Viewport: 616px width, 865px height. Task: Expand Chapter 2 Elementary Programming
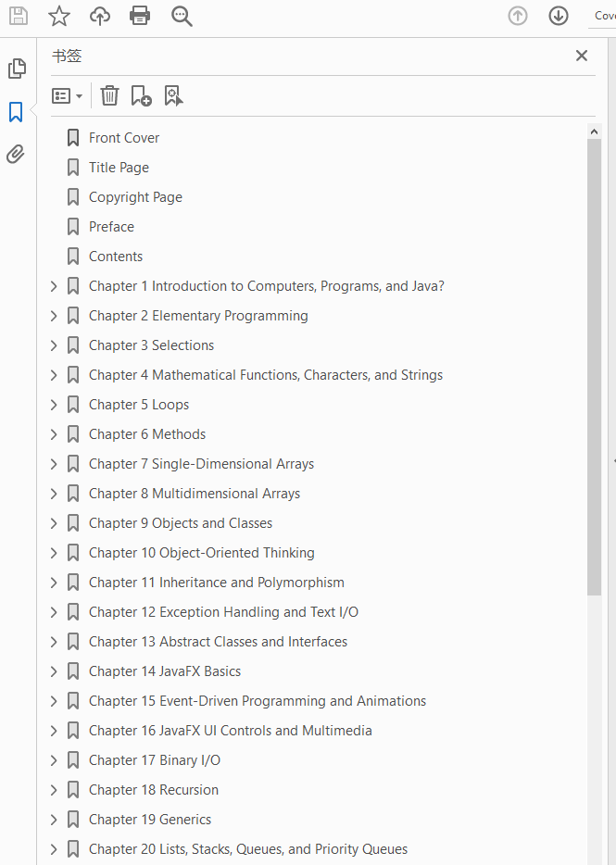tap(54, 316)
